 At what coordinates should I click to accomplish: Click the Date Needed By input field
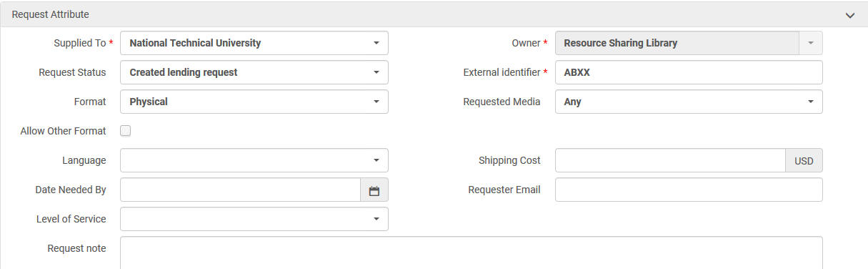pos(240,190)
